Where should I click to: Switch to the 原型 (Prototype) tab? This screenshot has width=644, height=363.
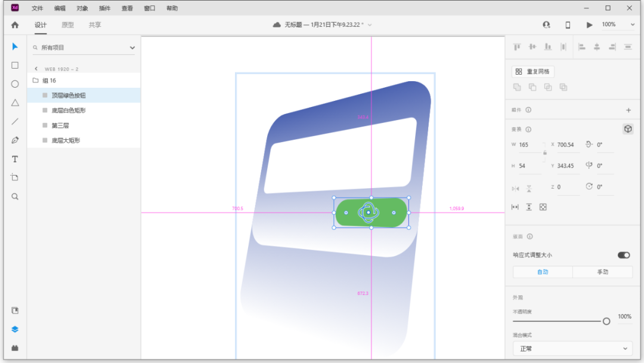68,25
